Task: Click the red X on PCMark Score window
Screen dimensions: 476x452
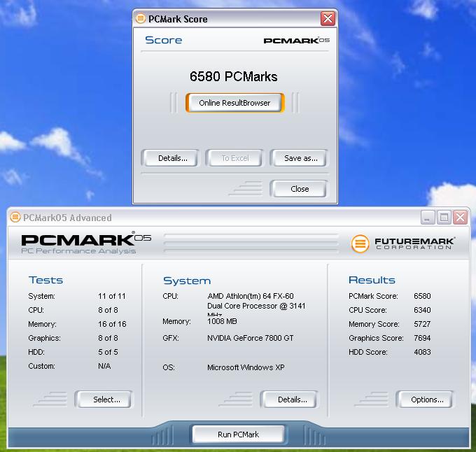Action: coord(328,19)
